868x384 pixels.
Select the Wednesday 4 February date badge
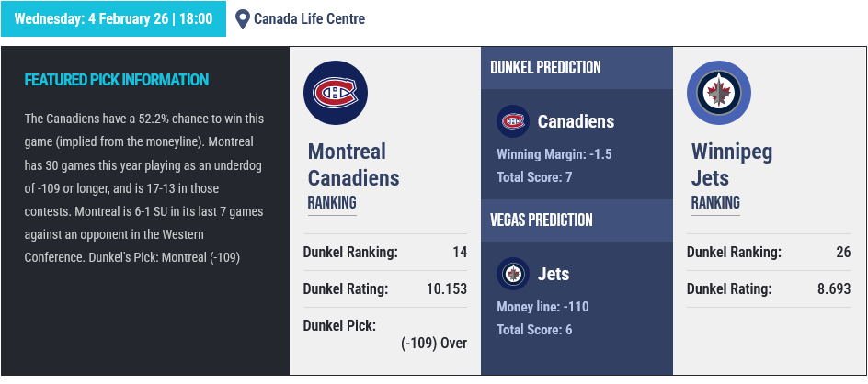tap(113, 18)
